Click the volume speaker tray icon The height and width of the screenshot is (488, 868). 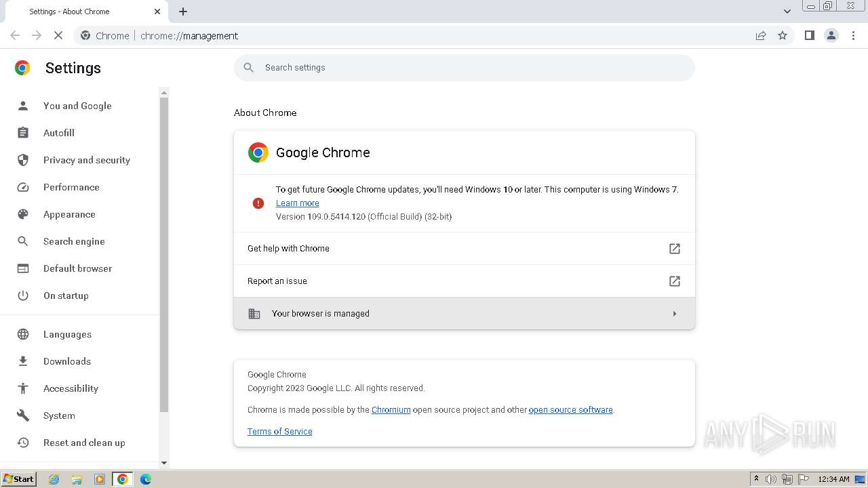click(771, 479)
